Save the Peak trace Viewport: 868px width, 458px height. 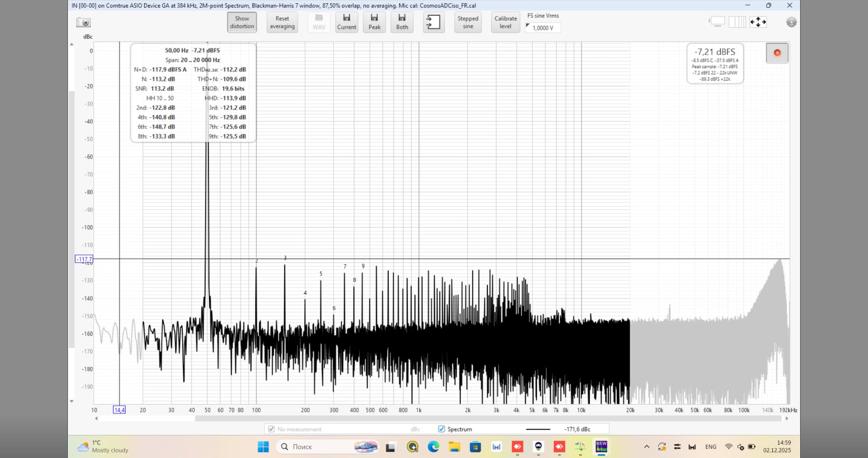click(x=374, y=22)
